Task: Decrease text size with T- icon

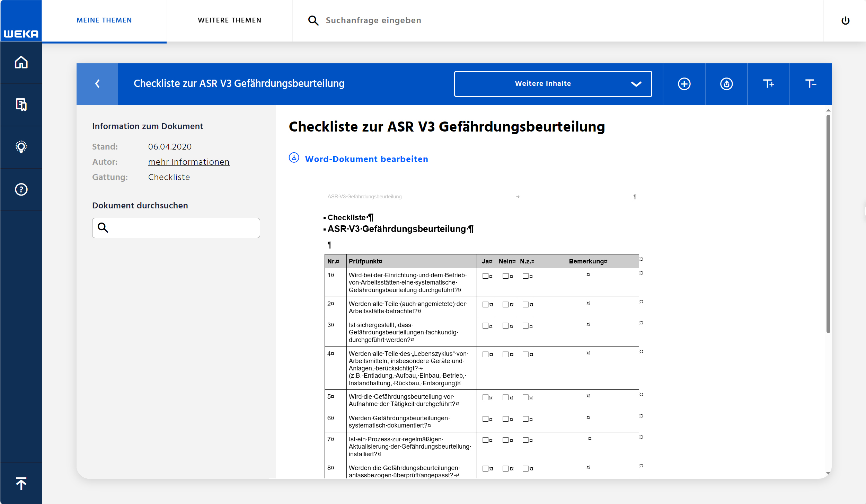Action: tap(811, 84)
